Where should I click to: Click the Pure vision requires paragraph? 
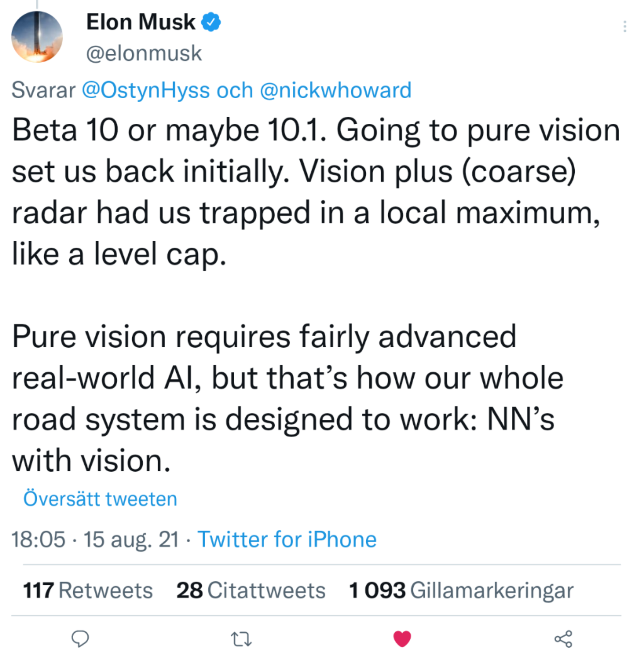coord(287,398)
